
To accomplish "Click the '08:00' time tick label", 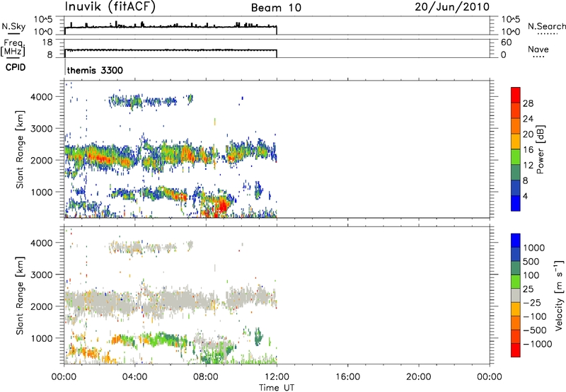I will (x=206, y=376).
